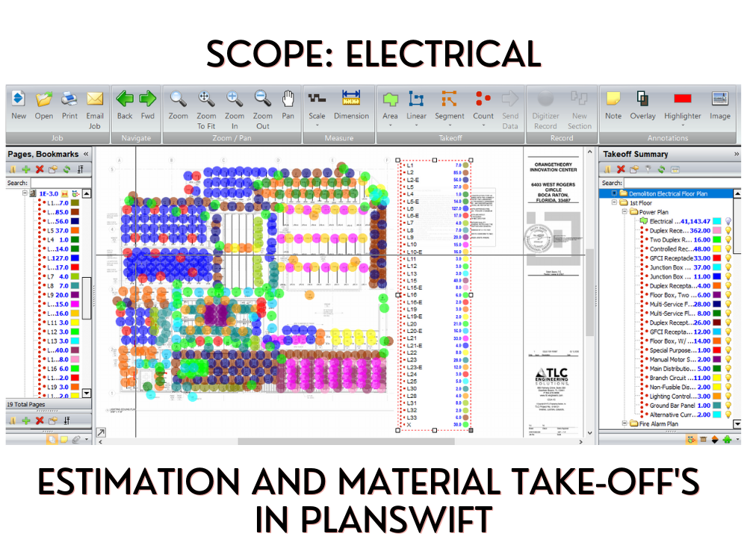747x560 pixels.
Task: Click the orange swatch beside L5 37.0
Action: coord(75,231)
